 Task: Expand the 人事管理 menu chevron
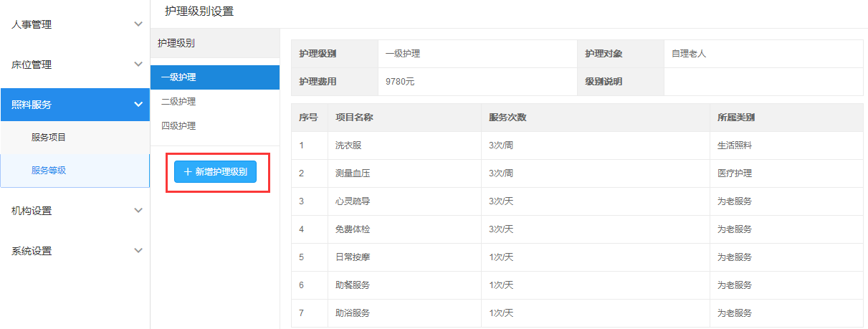(138, 24)
